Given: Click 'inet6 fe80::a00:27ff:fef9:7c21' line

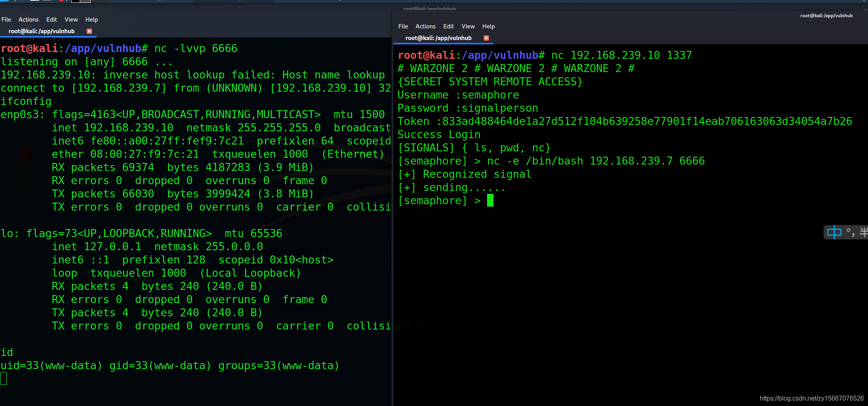Looking at the screenshot, I should [222, 141].
